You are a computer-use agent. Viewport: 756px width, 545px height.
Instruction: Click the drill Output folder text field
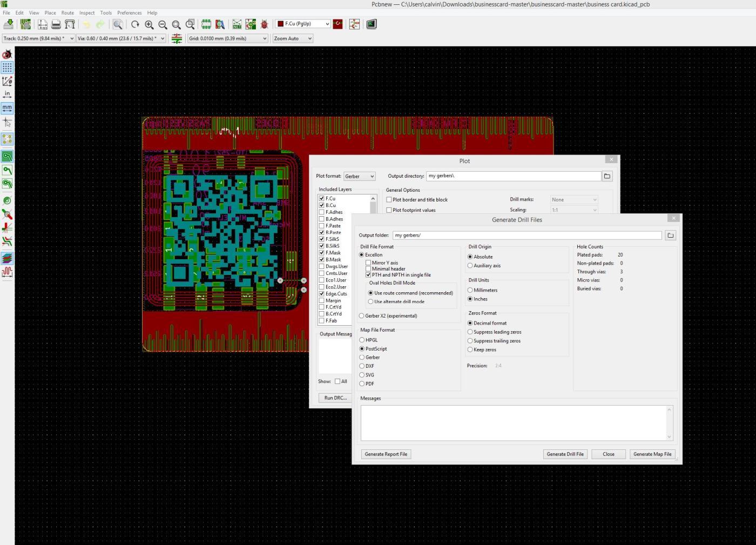(527, 235)
